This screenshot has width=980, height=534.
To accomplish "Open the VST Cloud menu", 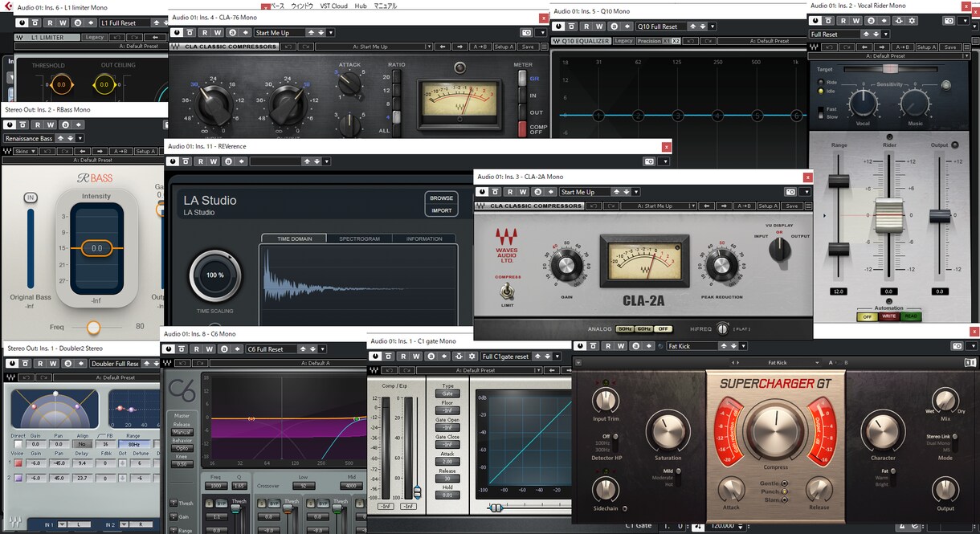I will coord(334,6).
